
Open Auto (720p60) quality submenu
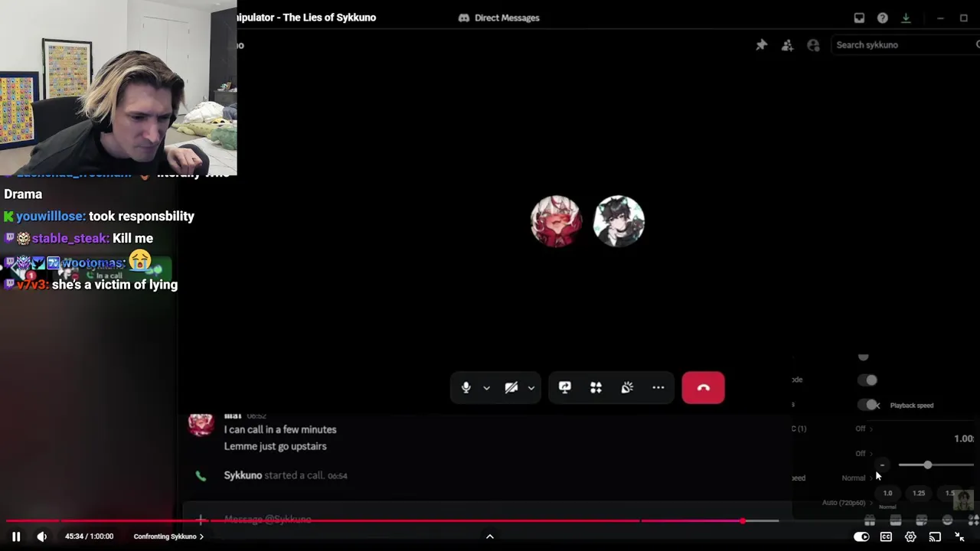tap(847, 503)
